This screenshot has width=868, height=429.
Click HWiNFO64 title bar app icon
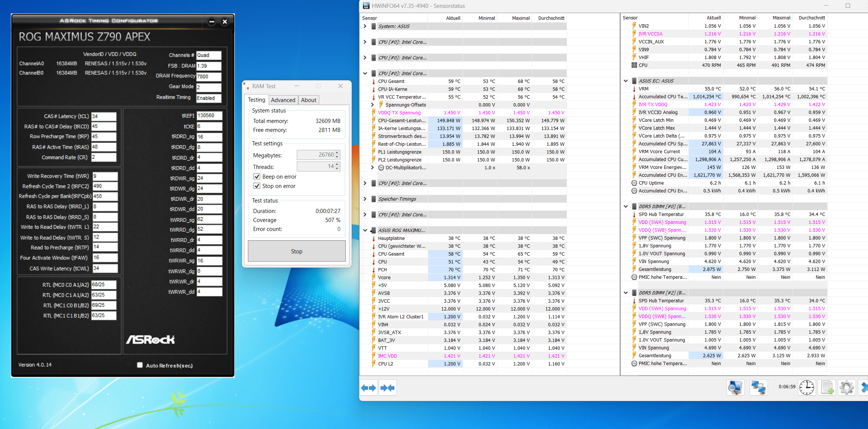[x=366, y=6]
